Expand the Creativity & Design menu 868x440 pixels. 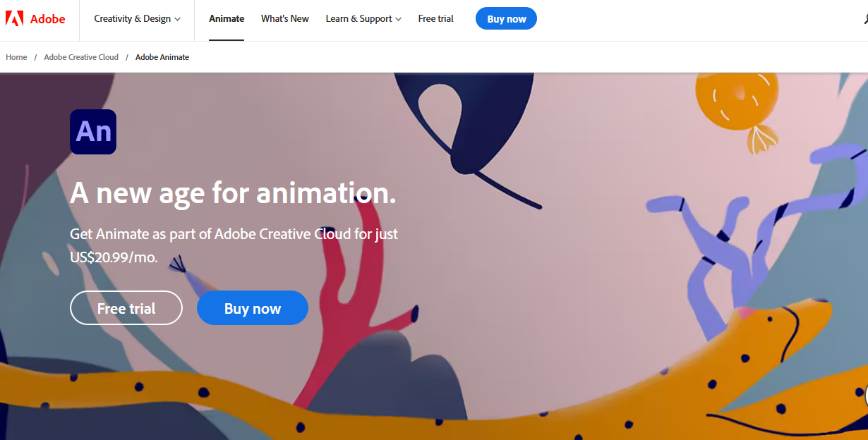pos(137,19)
